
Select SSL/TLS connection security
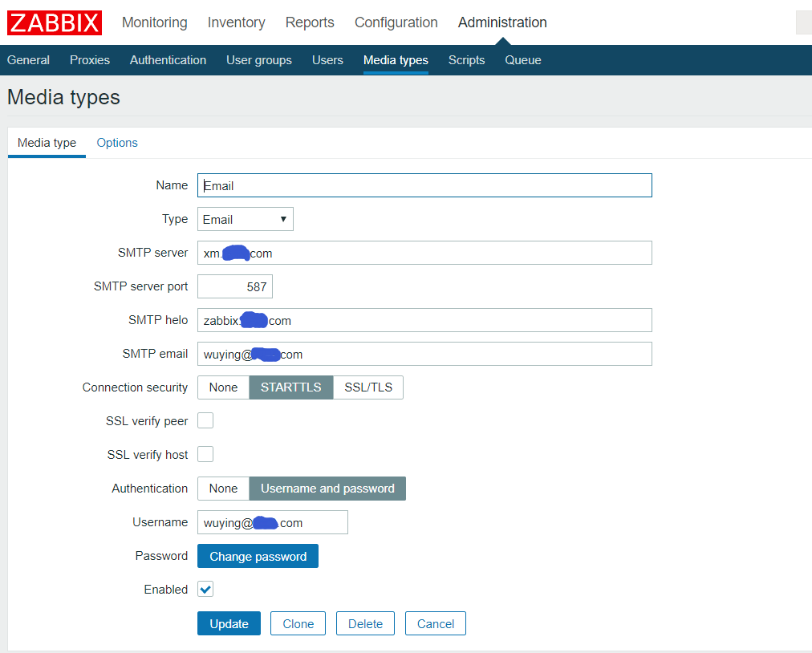[x=368, y=387]
